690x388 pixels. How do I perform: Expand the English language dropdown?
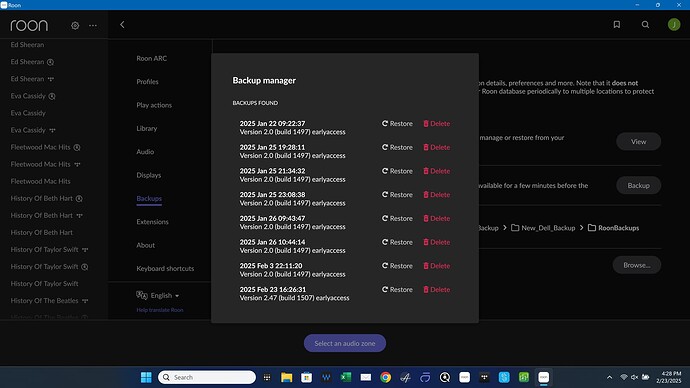click(x=158, y=296)
